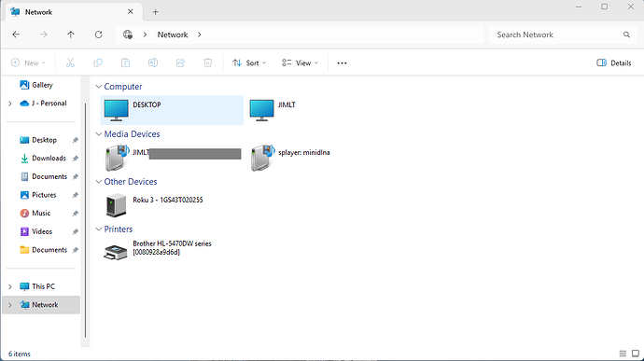Open the See more ellipsis menu
The width and height of the screenshot is (644, 361).
click(342, 62)
